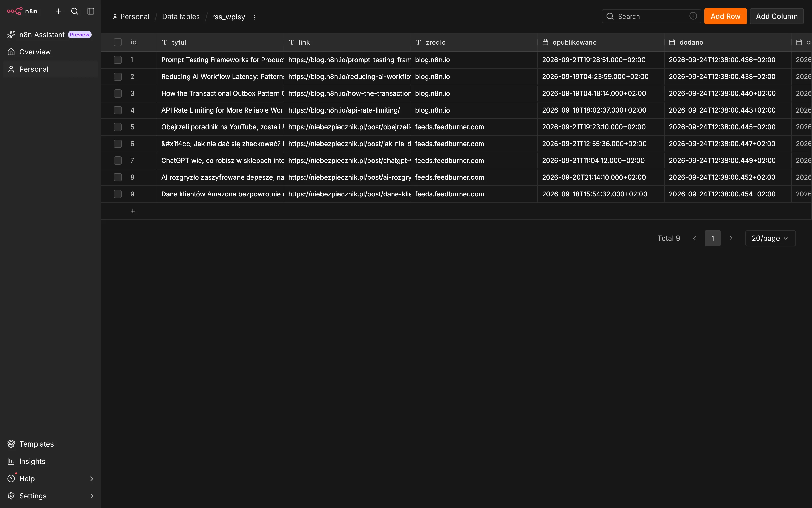
Task: Select the checkbox for row 5
Action: (118, 127)
